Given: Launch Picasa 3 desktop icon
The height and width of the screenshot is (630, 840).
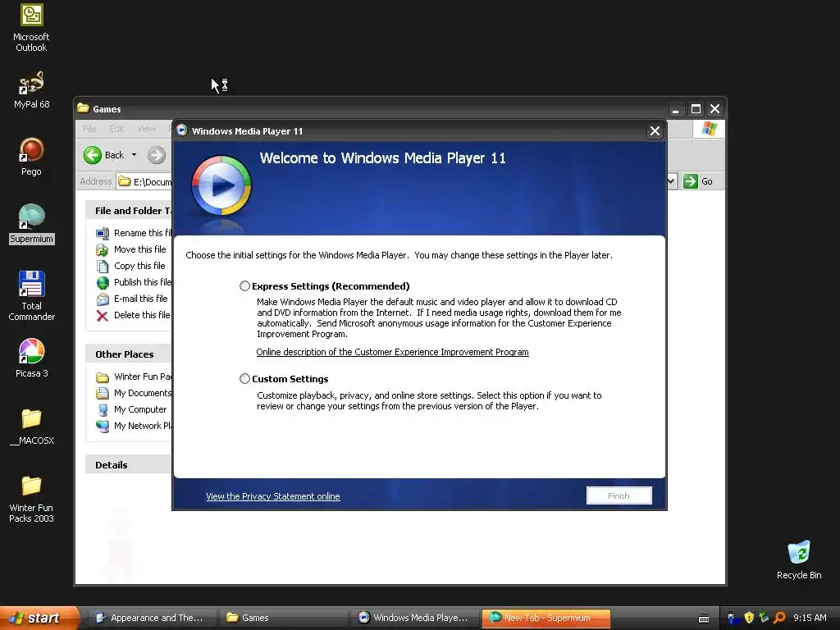Looking at the screenshot, I should (31, 358).
